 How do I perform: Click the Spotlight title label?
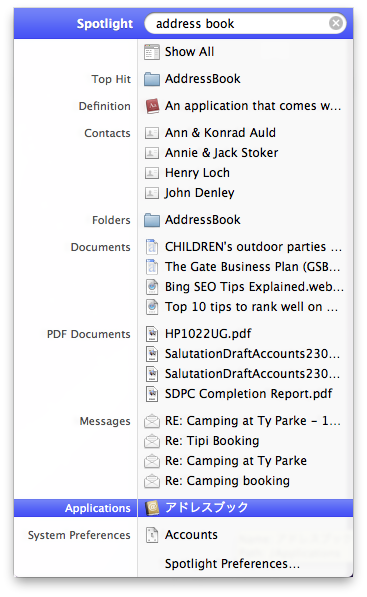click(x=105, y=24)
